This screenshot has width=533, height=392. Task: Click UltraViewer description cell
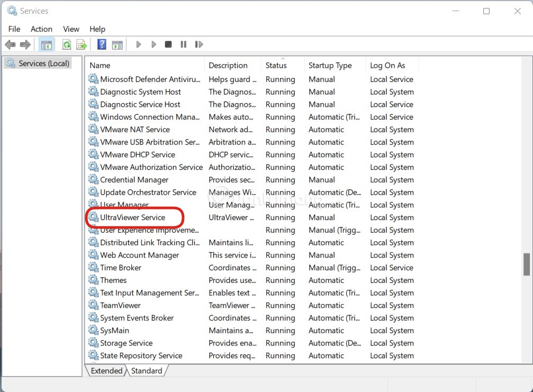(231, 217)
